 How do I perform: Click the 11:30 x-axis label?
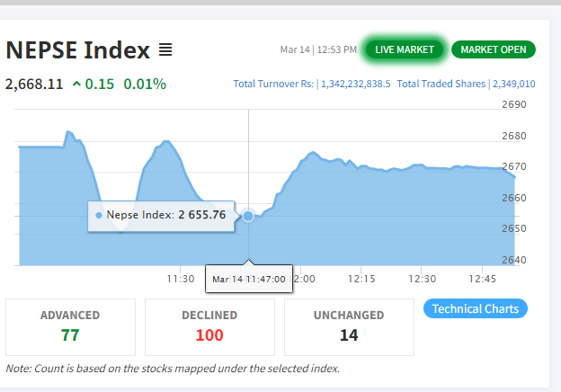click(181, 279)
